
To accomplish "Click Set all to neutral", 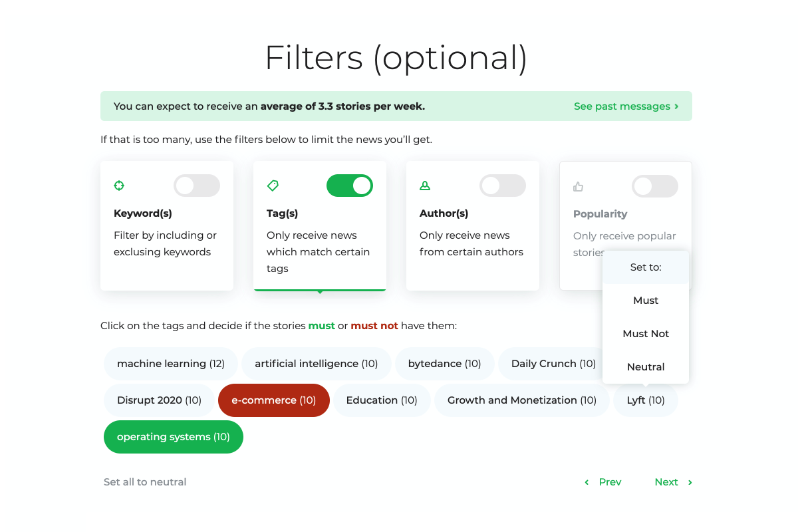I will pyautogui.click(x=145, y=482).
